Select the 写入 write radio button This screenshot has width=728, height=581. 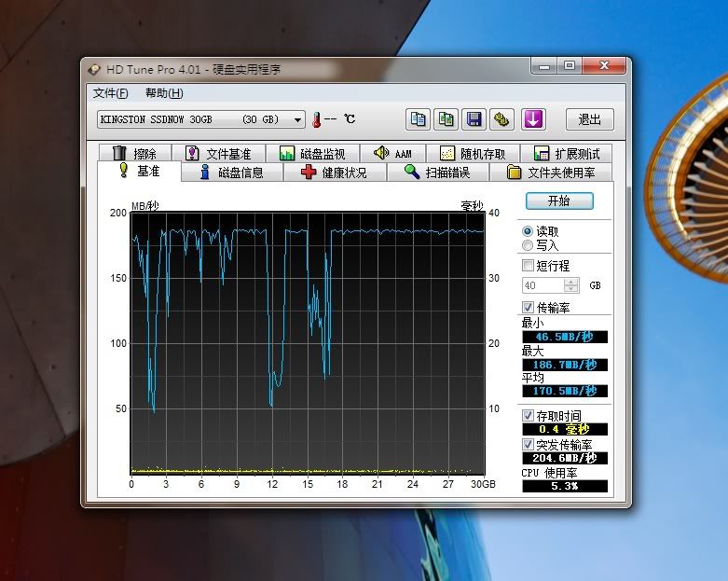[529, 245]
